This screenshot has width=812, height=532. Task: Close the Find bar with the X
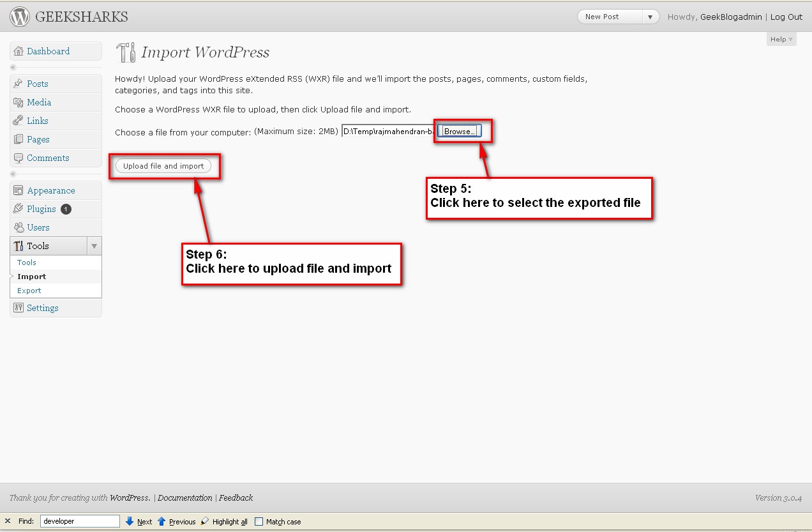pyautogui.click(x=8, y=521)
